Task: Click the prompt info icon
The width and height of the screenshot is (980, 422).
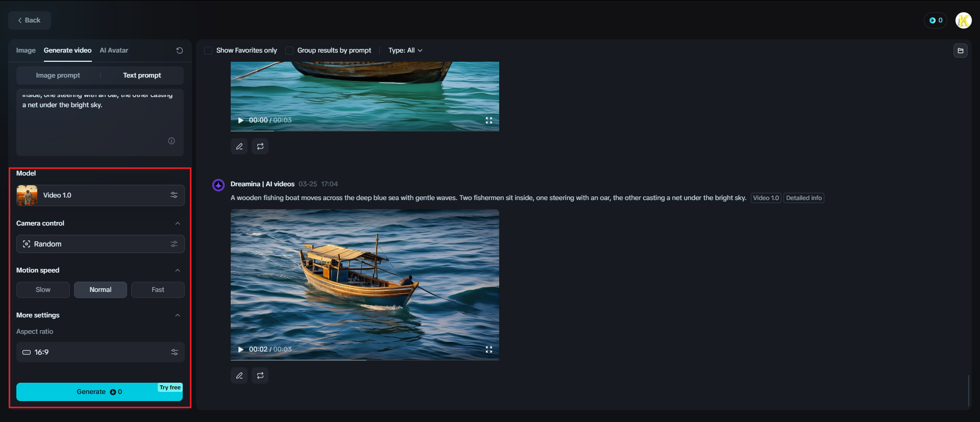Action: pyautogui.click(x=171, y=141)
